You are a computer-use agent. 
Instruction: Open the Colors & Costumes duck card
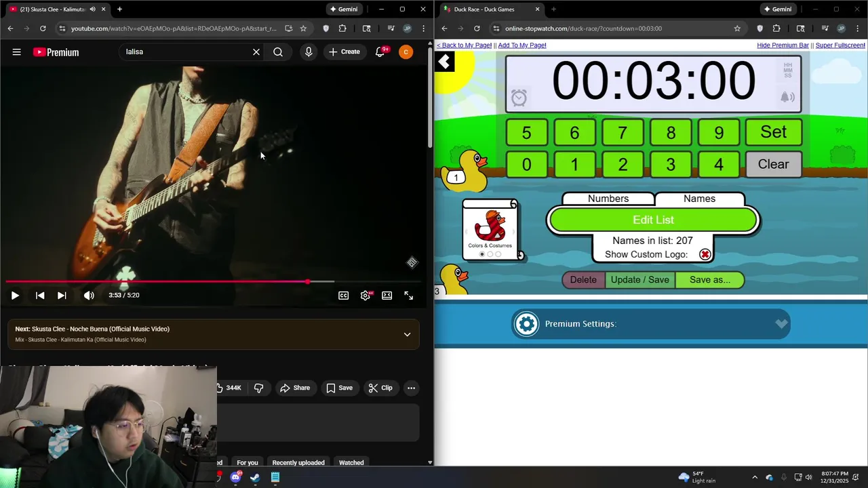pos(490,228)
